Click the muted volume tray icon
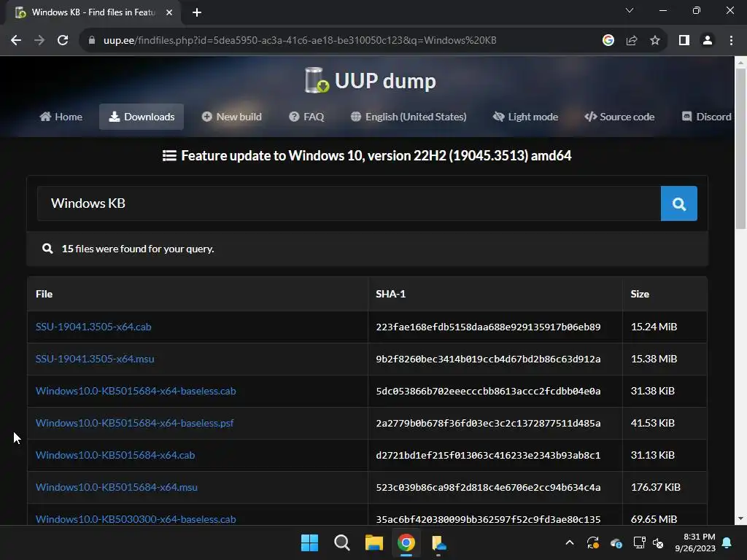Image resolution: width=747 pixels, height=560 pixels. click(659, 542)
